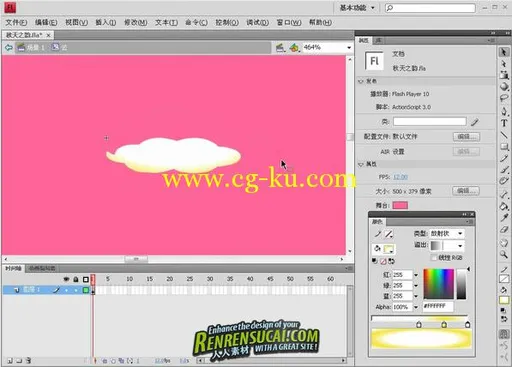
Task: Open the Modify menu
Action: (136, 22)
